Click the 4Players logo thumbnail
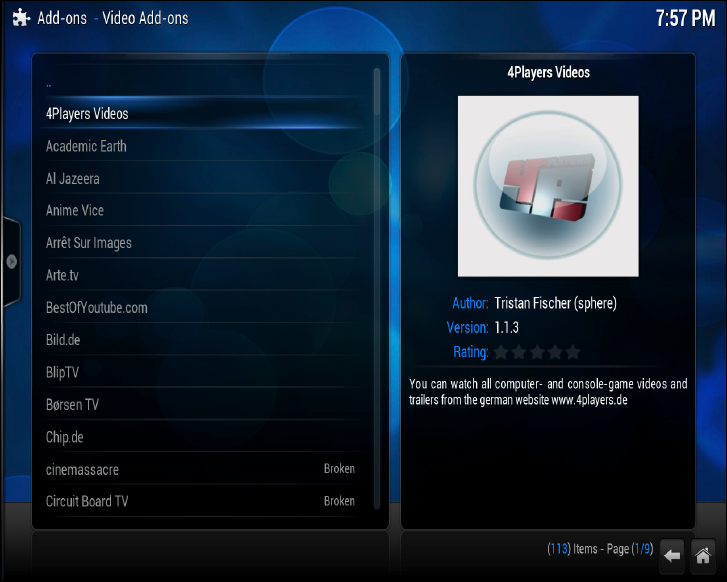This screenshot has width=727, height=582. click(548, 186)
